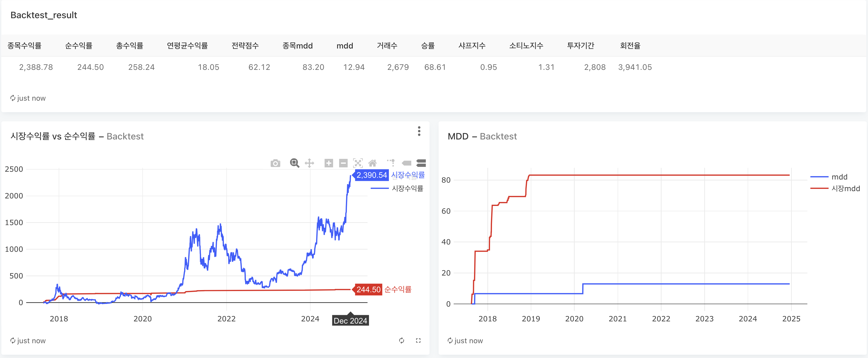Click just now refresh under Backtest_result table
The width and height of the screenshot is (868, 358).
28,98
